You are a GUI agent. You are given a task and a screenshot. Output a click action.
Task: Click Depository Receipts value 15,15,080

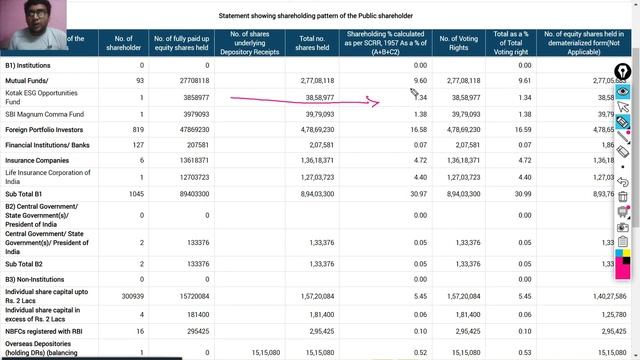tap(266, 353)
